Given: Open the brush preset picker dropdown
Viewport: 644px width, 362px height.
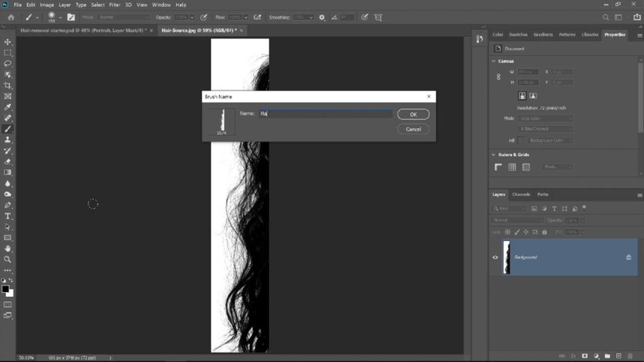Looking at the screenshot, I should [x=60, y=17].
